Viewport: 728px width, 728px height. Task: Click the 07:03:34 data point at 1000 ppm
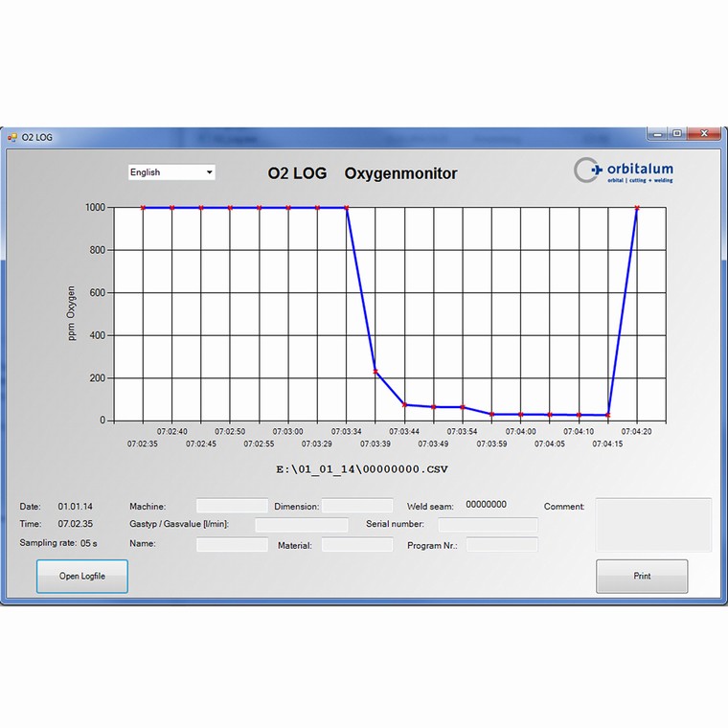[x=346, y=207]
